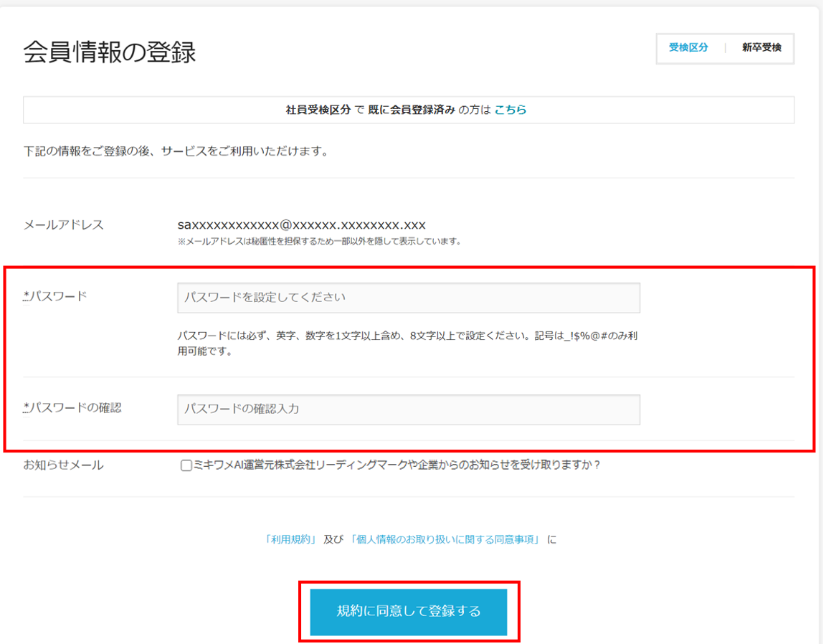Image resolution: width=826 pixels, height=644 pixels.
Task: Click the 新卒受検 text at top right
Action: (x=761, y=48)
